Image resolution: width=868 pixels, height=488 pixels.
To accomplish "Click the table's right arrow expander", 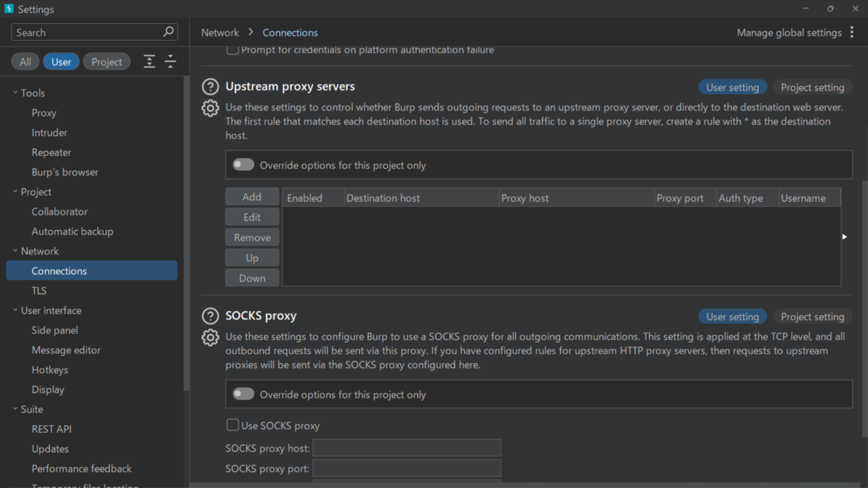I will tap(844, 236).
